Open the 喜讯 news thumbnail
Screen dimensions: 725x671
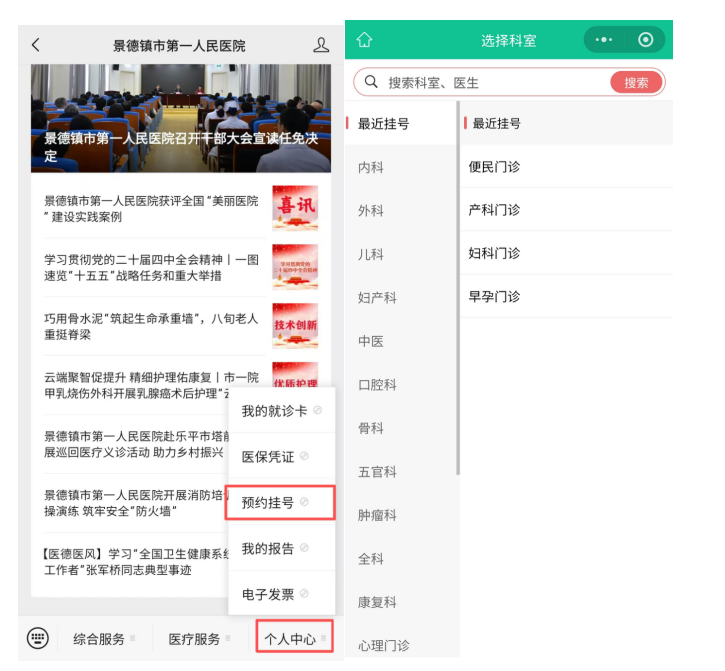click(x=295, y=208)
